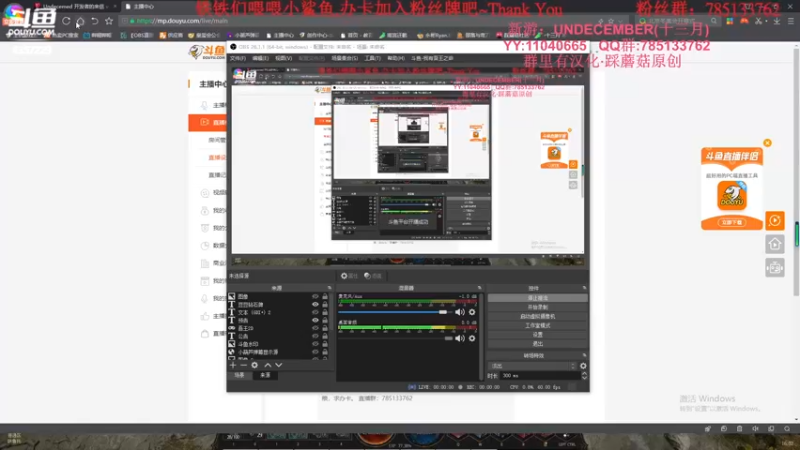This screenshot has height=450, width=800.
Task: Switch to 来源 tab at bottom of sources
Action: point(265,375)
